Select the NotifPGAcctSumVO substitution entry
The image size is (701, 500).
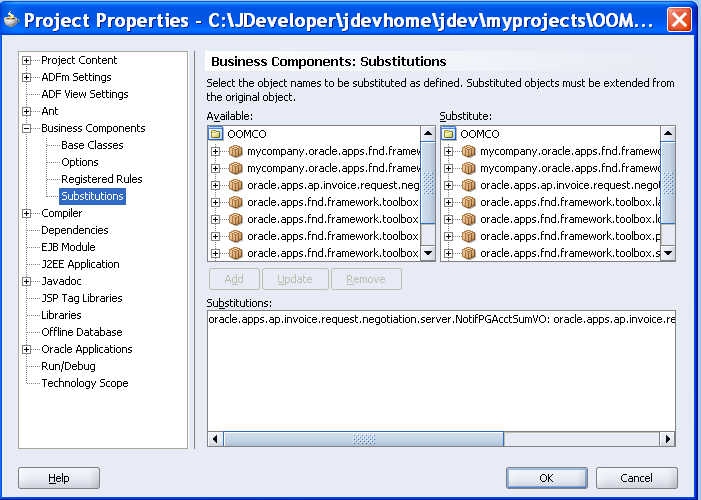(442, 319)
